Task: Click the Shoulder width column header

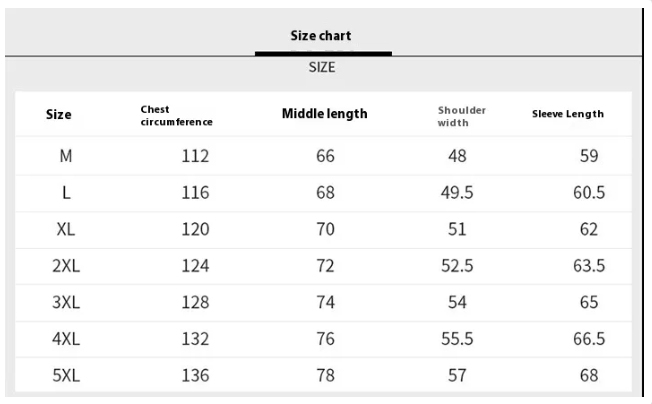Action: [455, 115]
